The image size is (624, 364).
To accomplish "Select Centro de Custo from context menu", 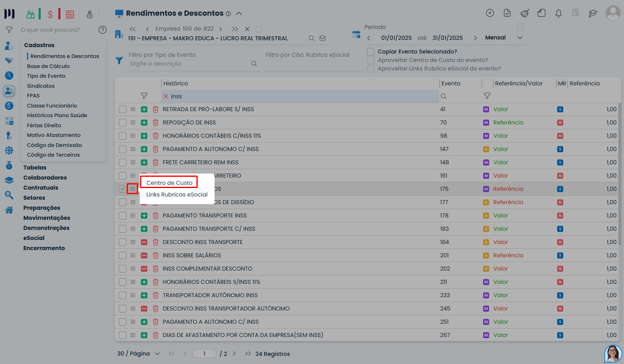I will click(169, 183).
